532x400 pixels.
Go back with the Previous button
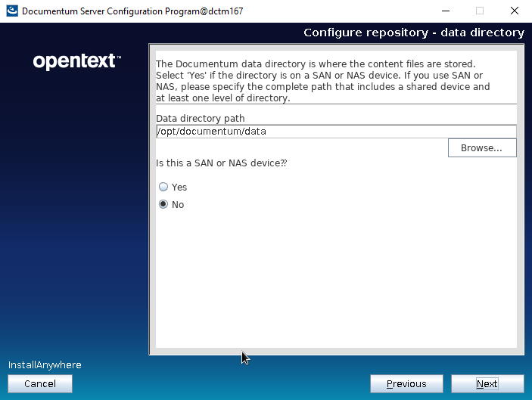tap(406, 383)
